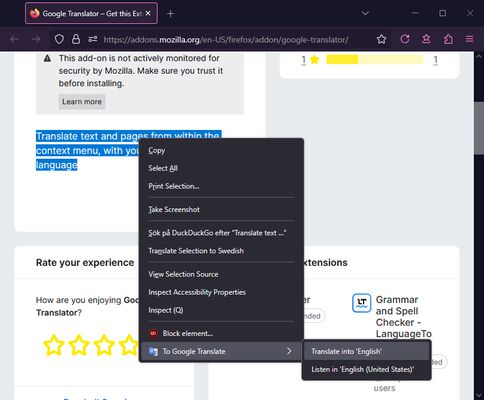Select Listen in 'English (United States)'
The image size is (484, 400).
coord(366,369)
